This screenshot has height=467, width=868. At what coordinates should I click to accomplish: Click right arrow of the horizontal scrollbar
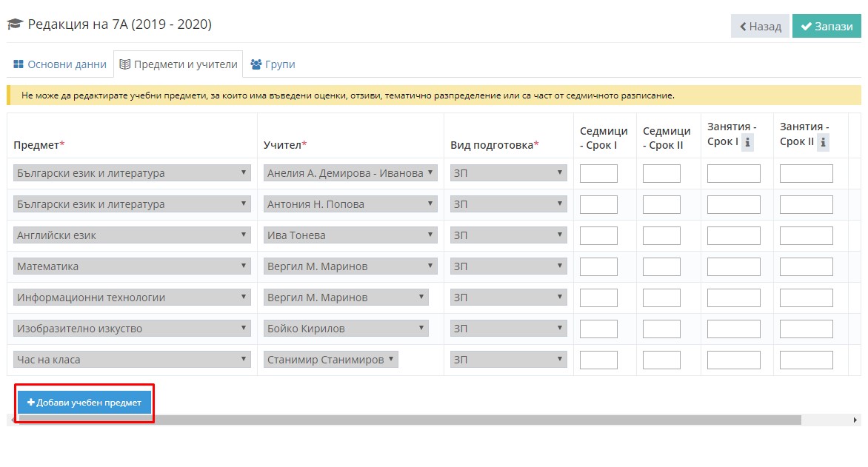(x=855, y=420)
